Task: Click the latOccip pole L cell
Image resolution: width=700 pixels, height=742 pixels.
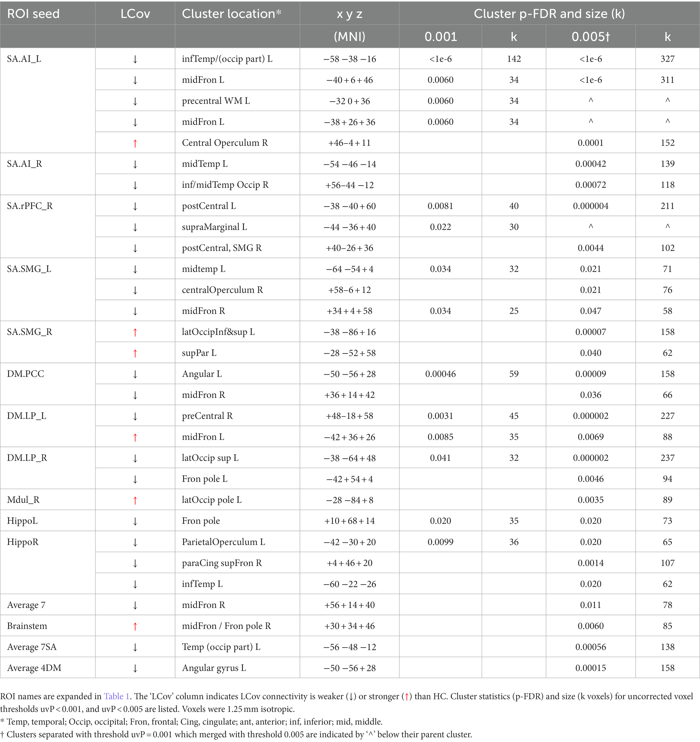Action: 212,500
